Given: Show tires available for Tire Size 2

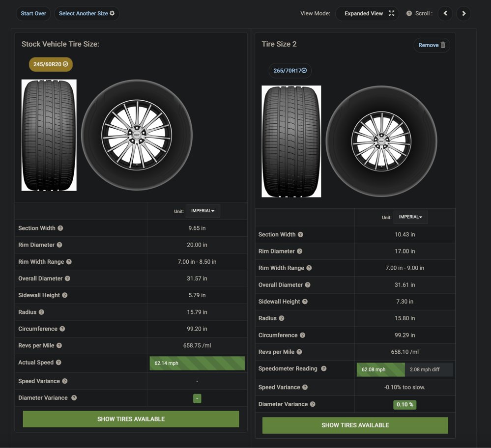Looking at the screenshot, I should point(355,425).
